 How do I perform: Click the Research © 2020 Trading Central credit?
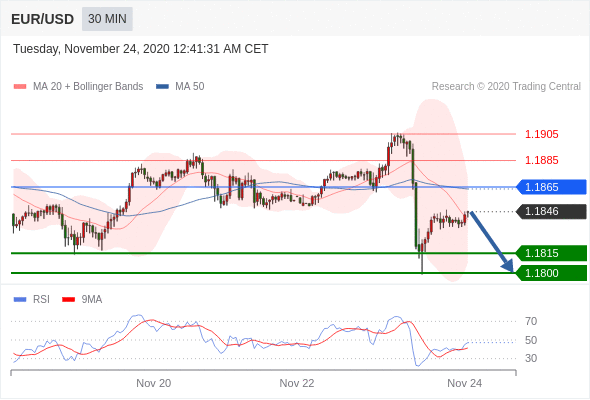pyautogui.click(x=506, y=87)
